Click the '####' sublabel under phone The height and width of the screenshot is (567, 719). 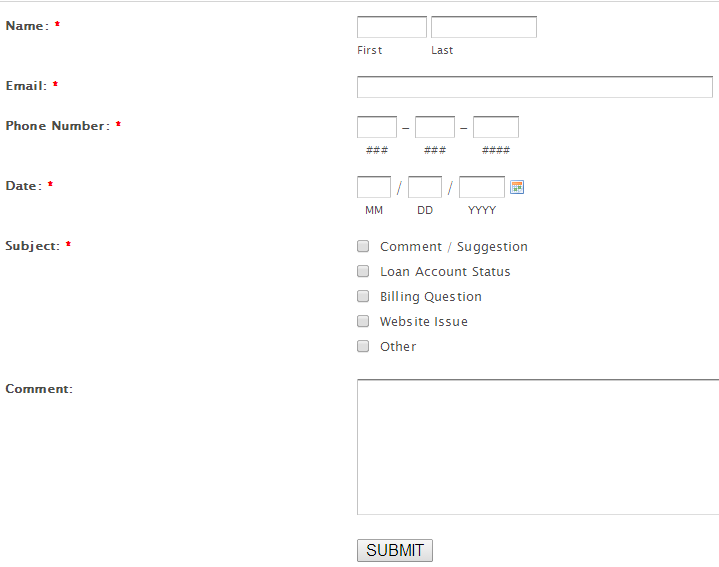click(x=496, y=150)
